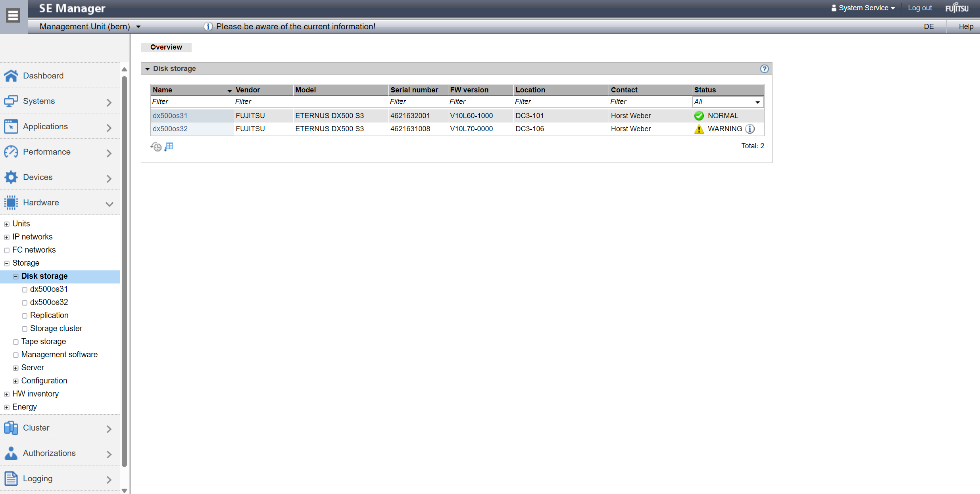Open Storage cluster in the tree
This screenshot has height=494, width=980.
pos(56,328)
